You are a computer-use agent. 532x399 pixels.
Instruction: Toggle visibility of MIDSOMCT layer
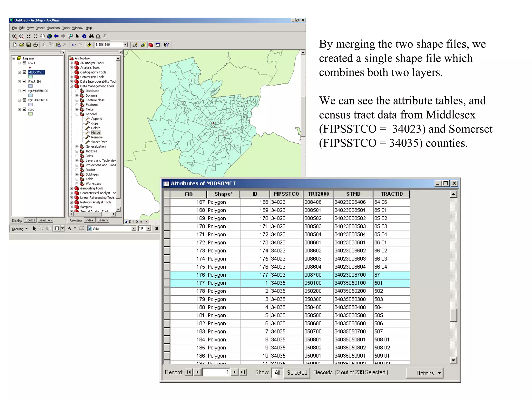point(24,72)
